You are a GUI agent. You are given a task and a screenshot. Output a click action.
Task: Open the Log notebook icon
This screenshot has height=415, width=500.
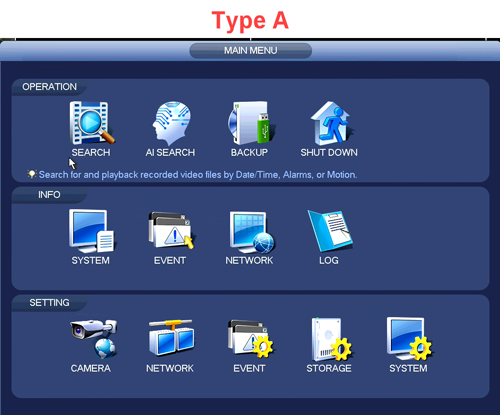click(x=330, y=231)
